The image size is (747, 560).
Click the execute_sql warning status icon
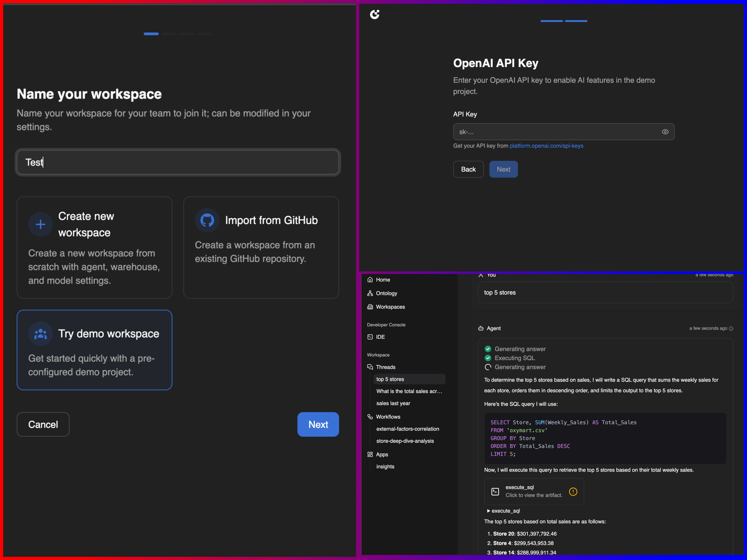[x=573, y=491]
